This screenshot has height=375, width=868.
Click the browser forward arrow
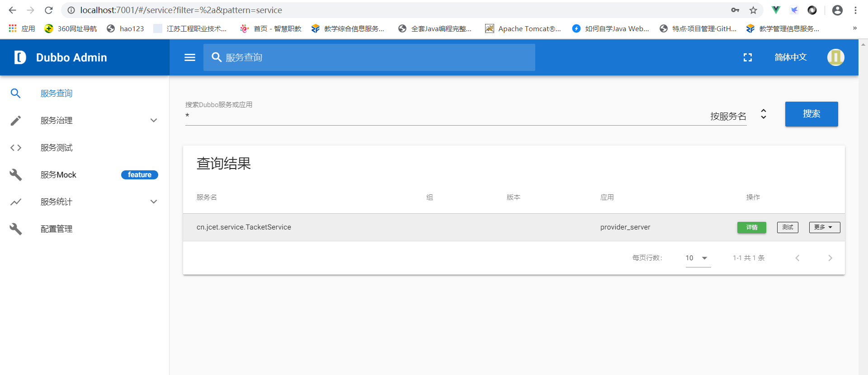tap(30, 10)
